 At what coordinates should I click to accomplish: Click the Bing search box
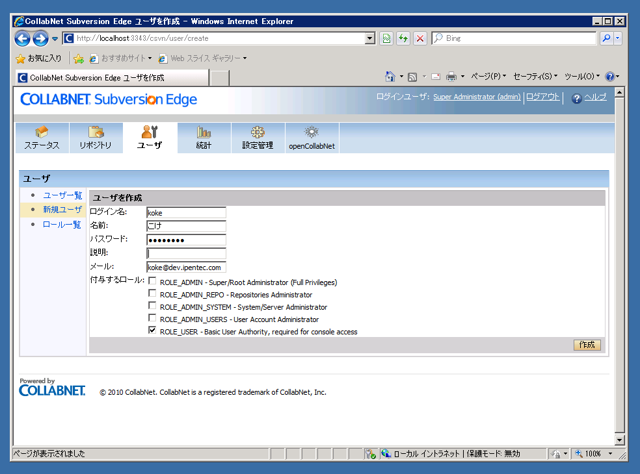tap(514, 38)
